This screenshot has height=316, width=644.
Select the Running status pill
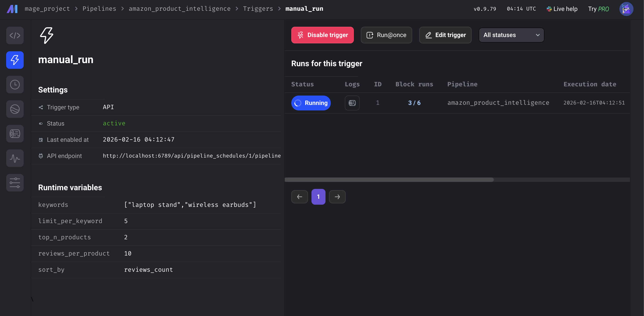(311, 103)
